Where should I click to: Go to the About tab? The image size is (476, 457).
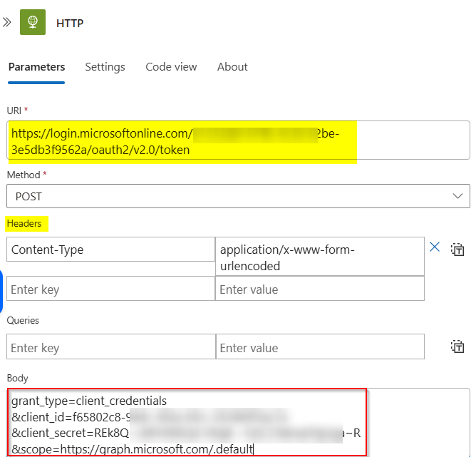click(x=232, y=67)
